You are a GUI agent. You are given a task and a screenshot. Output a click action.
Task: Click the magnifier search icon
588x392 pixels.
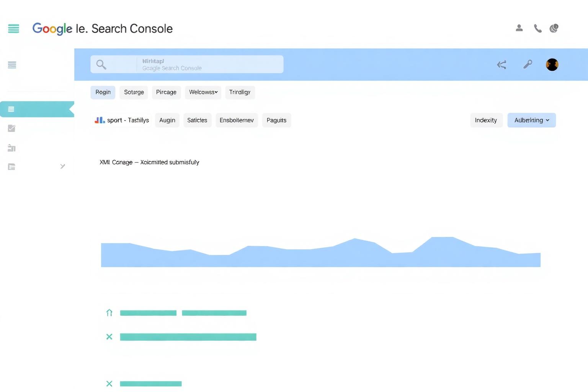tap(101, 64)
